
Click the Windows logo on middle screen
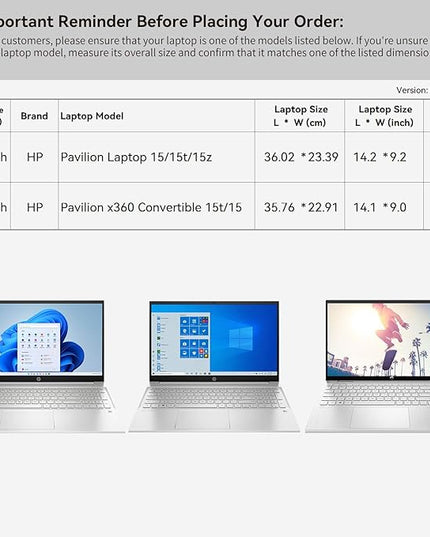tap(241, 338)
